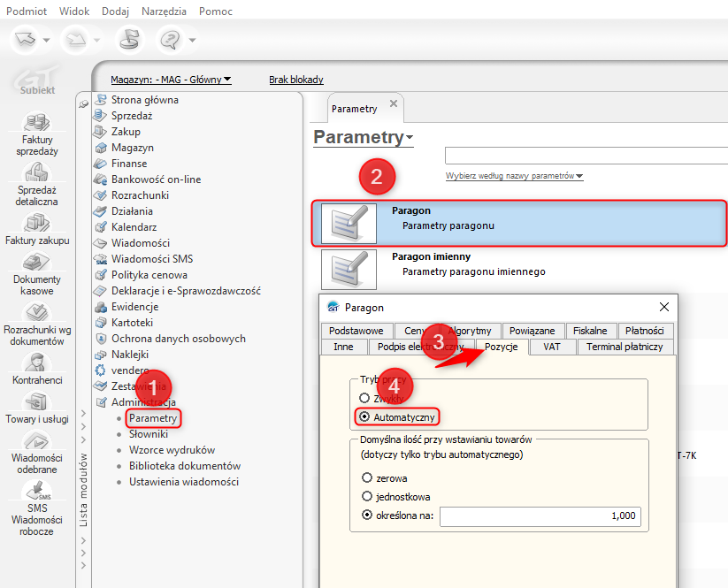Click the Paragon parameters document icon
Viewport: 728px width, 588px height.
(x=349, y=223)
